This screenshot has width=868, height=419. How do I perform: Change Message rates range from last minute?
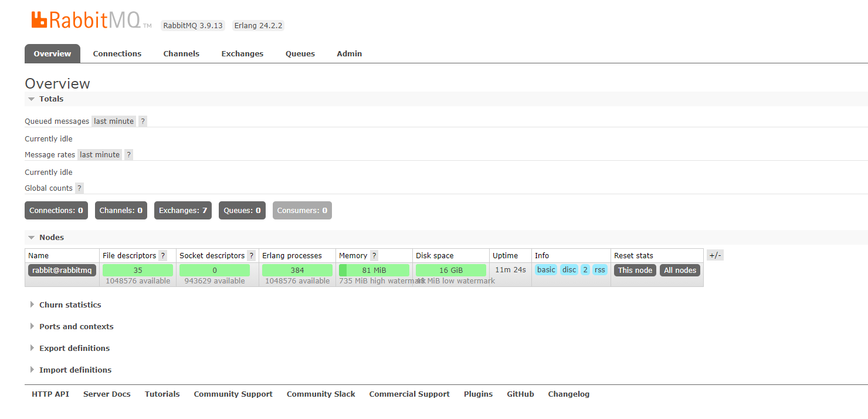(x=100, y=155)
